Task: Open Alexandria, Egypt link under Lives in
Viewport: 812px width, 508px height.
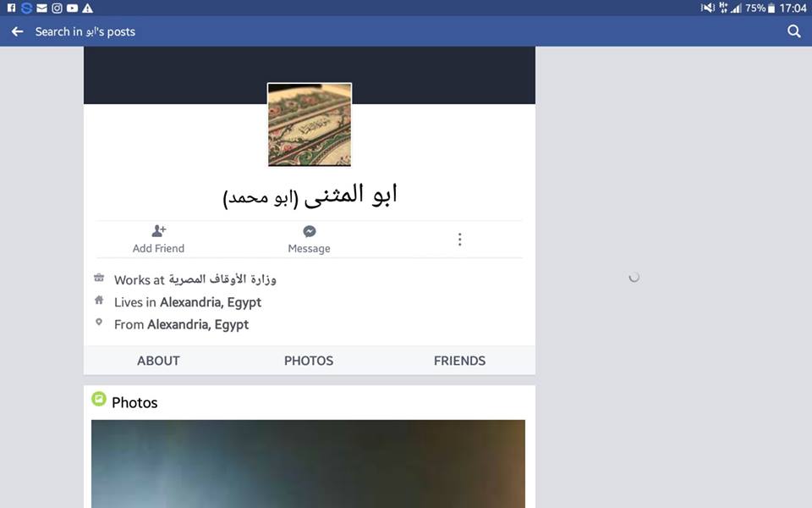Action: click(x=211, y=302)
